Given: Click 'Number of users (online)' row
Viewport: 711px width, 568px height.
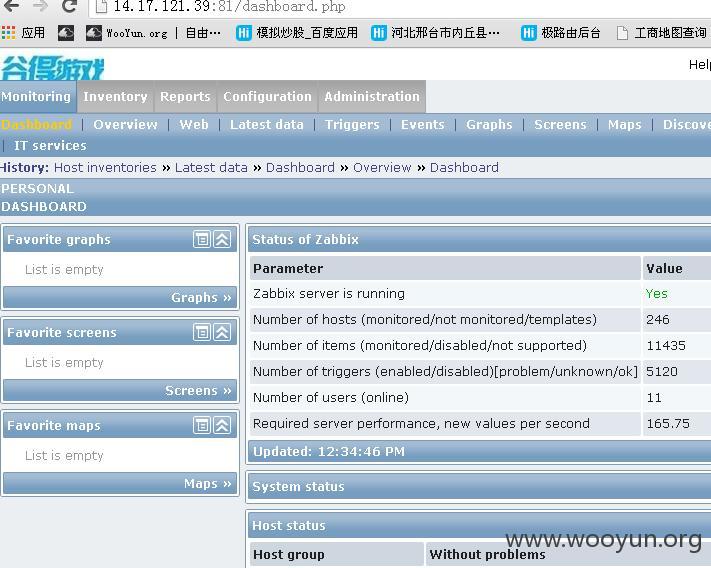Looking at the screenshot, I should tap(481, 398).
